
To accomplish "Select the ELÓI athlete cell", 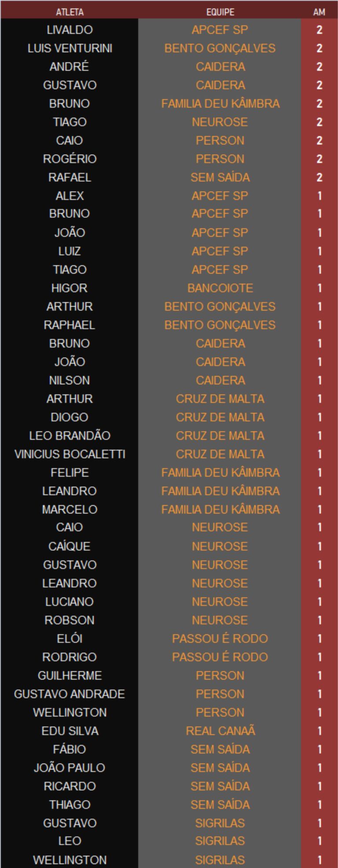I will click(x=70, y=639).
